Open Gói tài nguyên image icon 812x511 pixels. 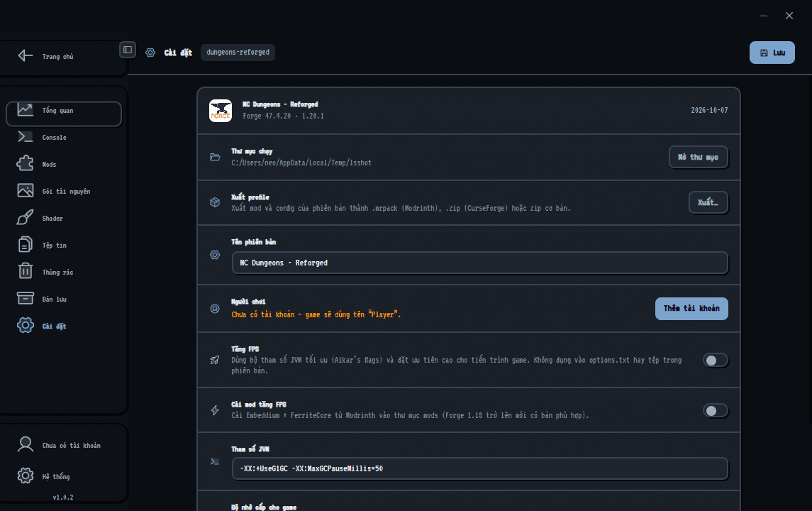coord(25,191)
